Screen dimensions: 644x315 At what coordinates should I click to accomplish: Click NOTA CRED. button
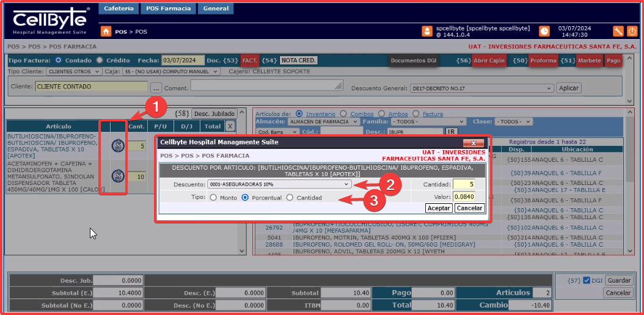tap(299, 60)
